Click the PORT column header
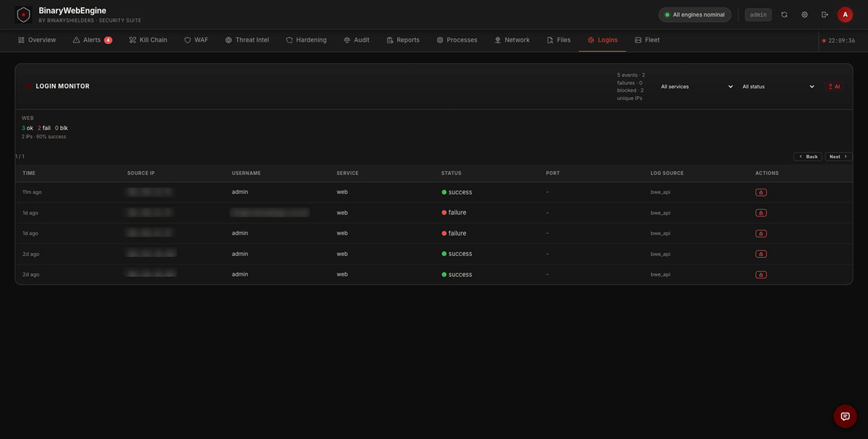868x439 pixels. [x=553, y=173]
